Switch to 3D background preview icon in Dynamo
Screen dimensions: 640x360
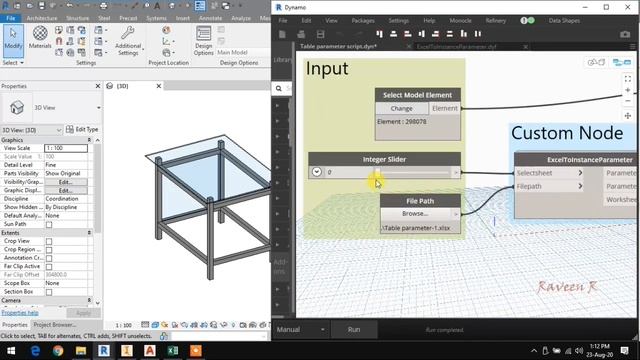596,62
